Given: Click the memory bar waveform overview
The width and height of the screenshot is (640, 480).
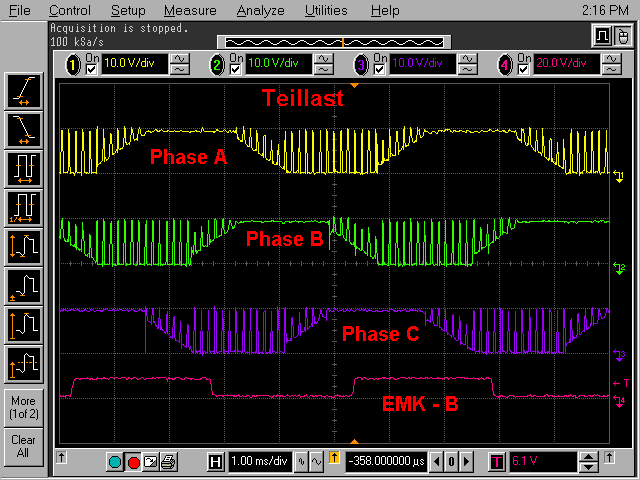Looking at the screenshot, I should (334, 42).
